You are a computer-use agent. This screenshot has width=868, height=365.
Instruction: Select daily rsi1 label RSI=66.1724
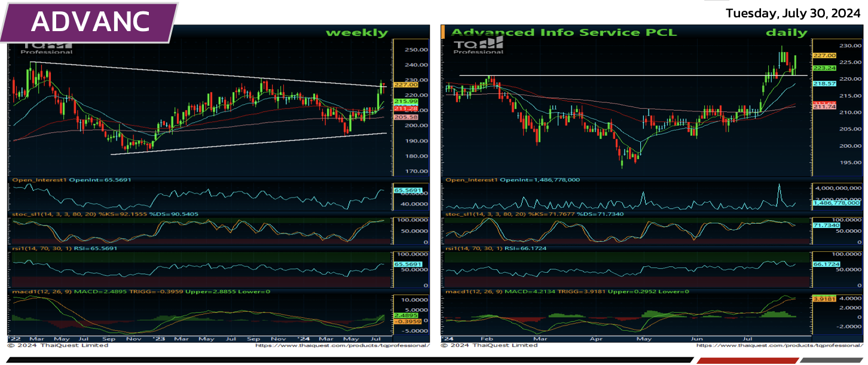tap(496, 248)
